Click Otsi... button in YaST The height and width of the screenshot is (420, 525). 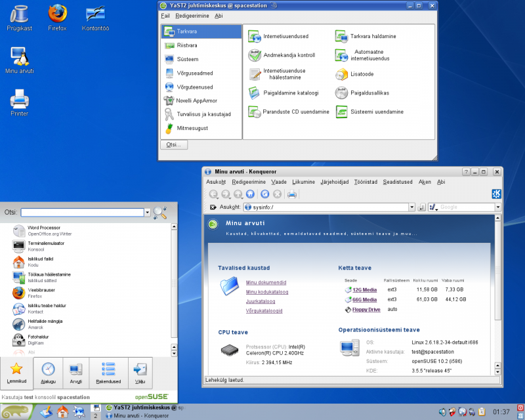pyautogui.click(x=174, y=144)
